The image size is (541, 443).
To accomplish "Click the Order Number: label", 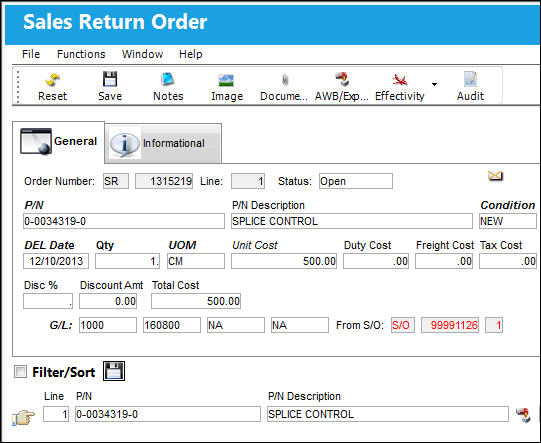I will point(59,181).
